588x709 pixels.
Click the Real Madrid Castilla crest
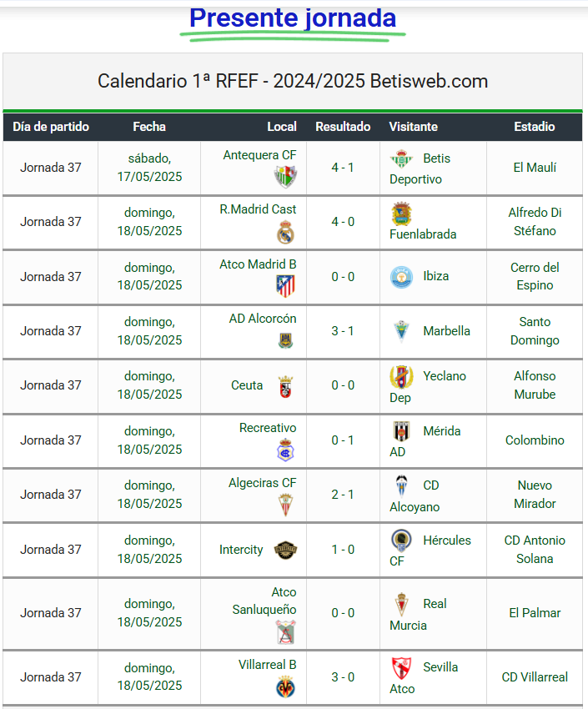(285, 232)
